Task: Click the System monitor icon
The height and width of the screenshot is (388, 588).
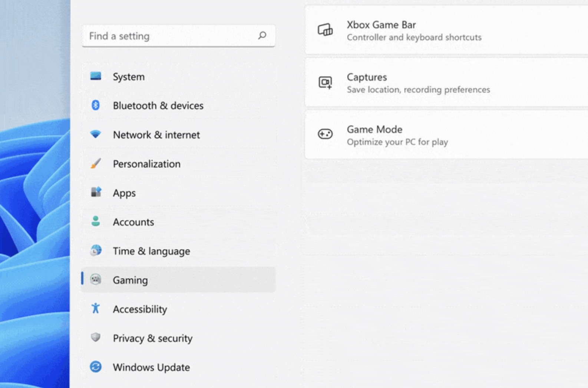Action: [96, 76]
